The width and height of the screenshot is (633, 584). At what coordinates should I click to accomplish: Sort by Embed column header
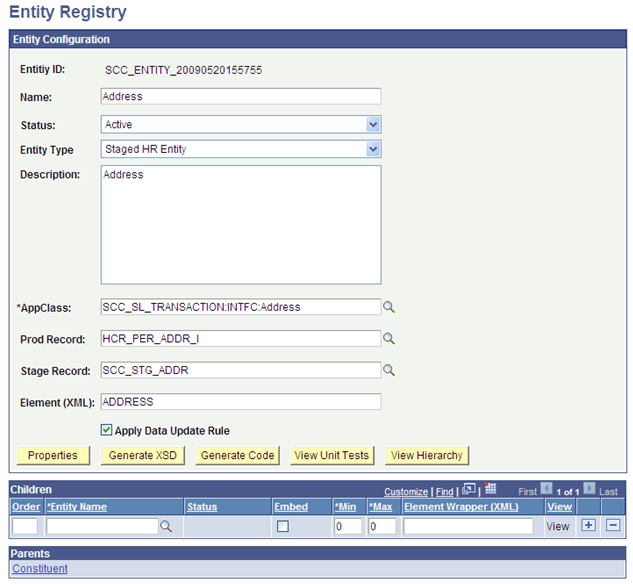291,507
